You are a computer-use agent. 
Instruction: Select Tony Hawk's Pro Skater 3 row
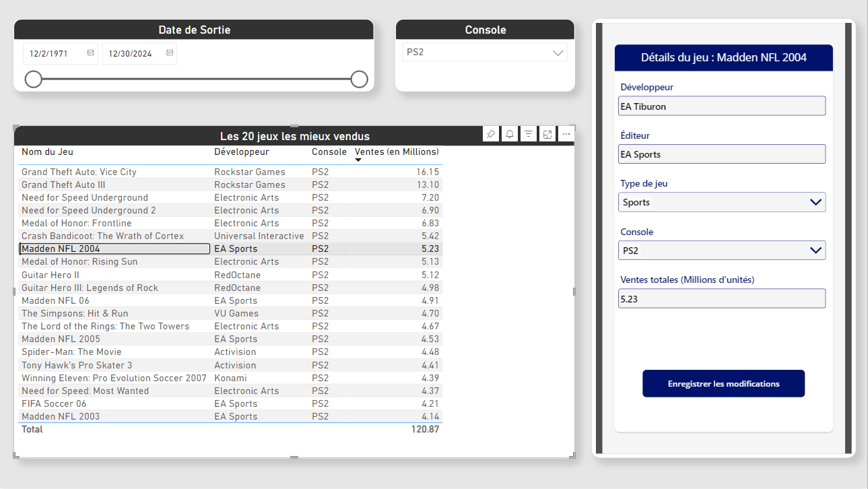tap(230, 365)
